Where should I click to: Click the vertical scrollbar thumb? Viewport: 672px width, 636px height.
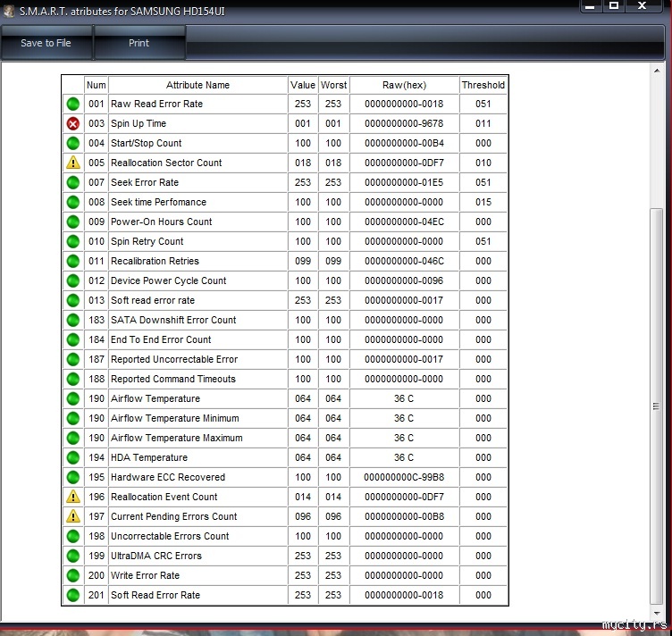656,406
